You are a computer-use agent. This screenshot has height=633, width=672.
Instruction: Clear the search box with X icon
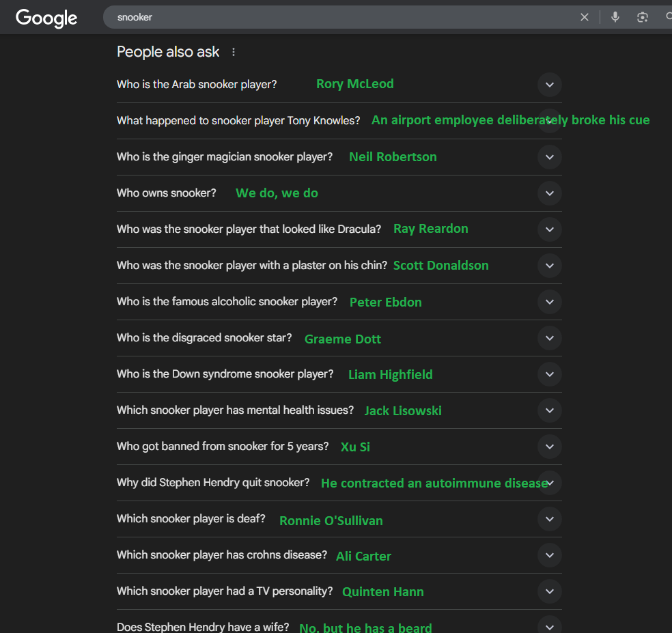click(584, 17)
